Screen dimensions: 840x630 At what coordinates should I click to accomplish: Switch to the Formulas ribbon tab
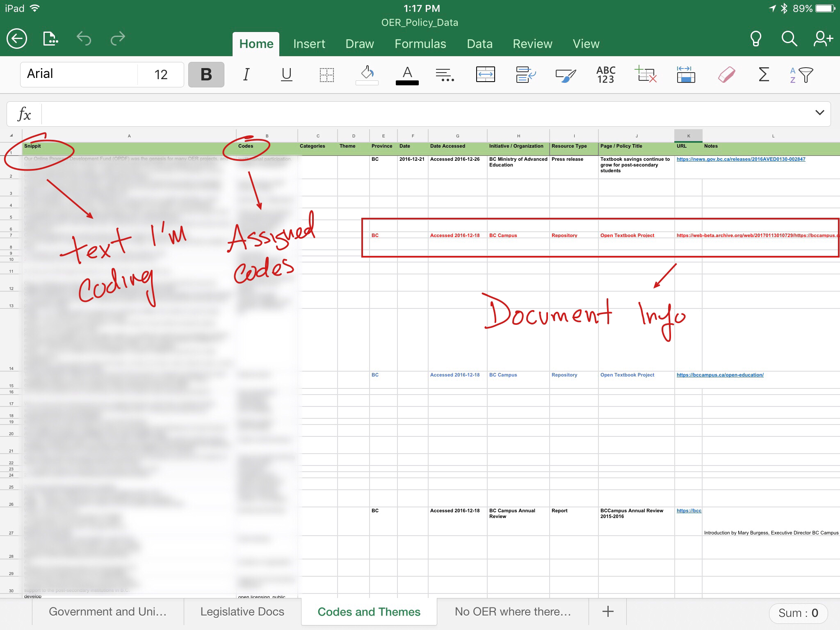[x=420, y=44]
